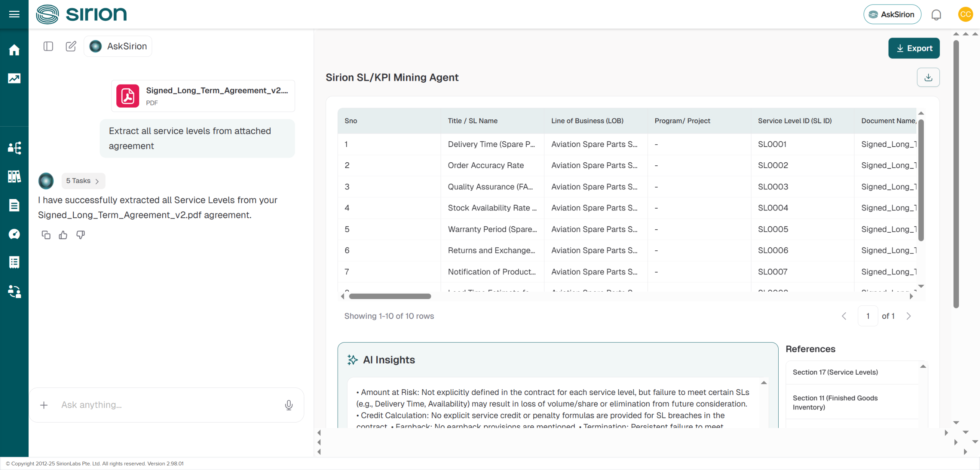Copy the assistant response
This screenshot has width=980, height=470.
[x=46, y=235]
